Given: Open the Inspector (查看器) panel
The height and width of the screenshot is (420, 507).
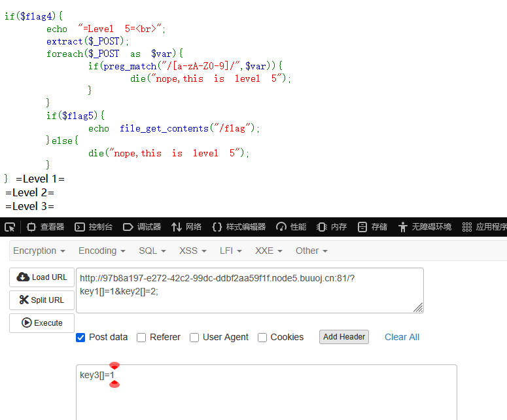Looking at the screenshot, I should [x=46, y=227].
